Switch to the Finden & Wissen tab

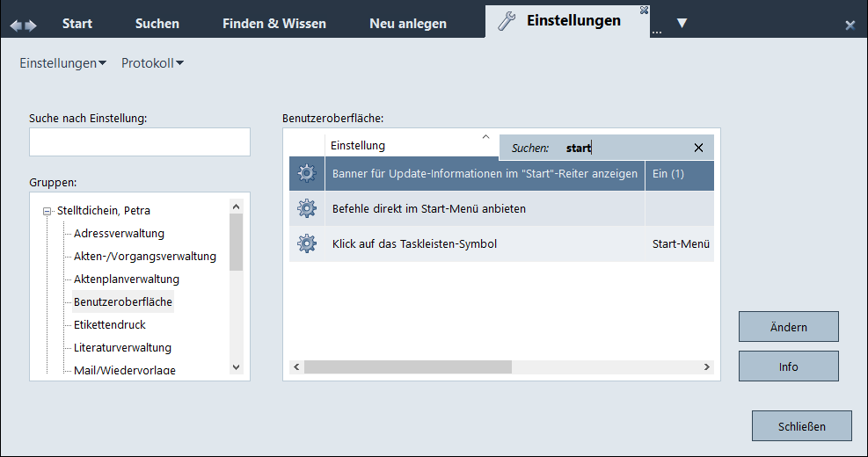click(274, 24)
